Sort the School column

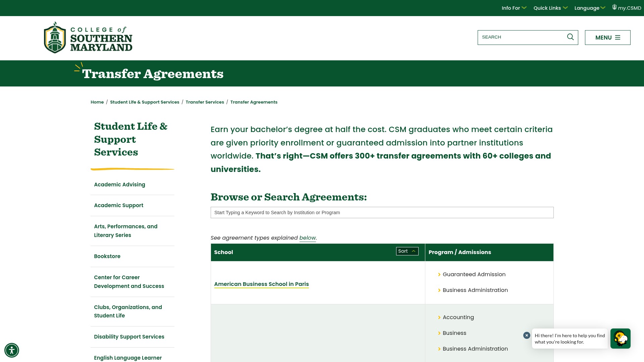click(x=407, y=251)
